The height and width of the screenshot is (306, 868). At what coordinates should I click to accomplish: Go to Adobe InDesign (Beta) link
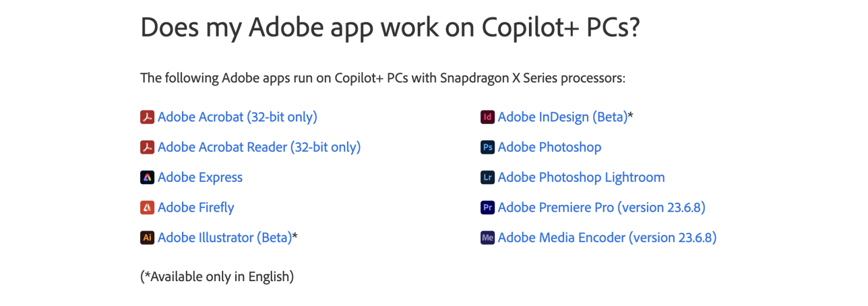pos(563,117)
